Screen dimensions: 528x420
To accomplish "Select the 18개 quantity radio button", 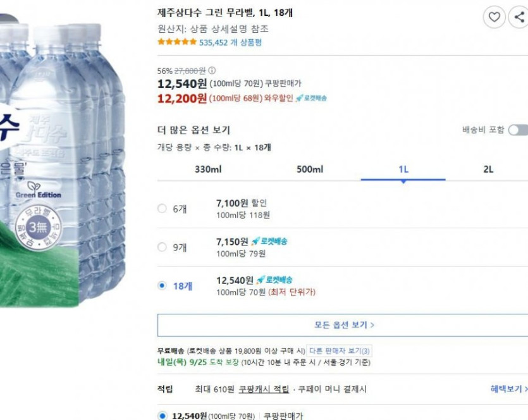I will click(x=162, y=286).
